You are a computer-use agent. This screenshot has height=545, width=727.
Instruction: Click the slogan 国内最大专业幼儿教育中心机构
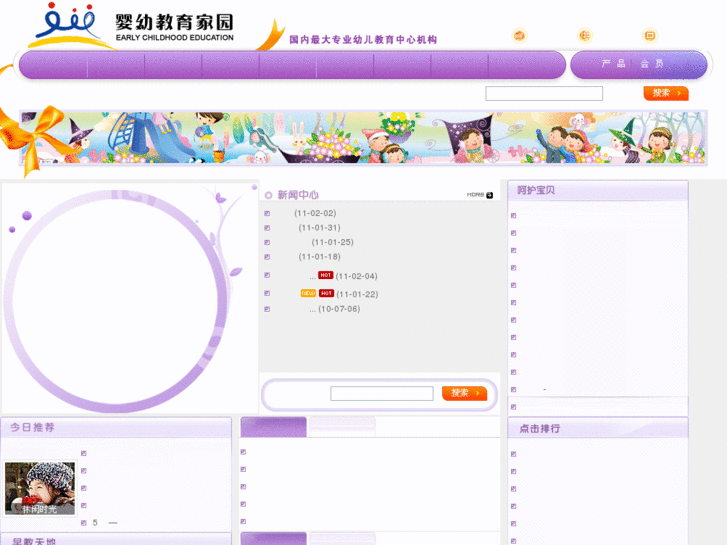pos(363,40)
